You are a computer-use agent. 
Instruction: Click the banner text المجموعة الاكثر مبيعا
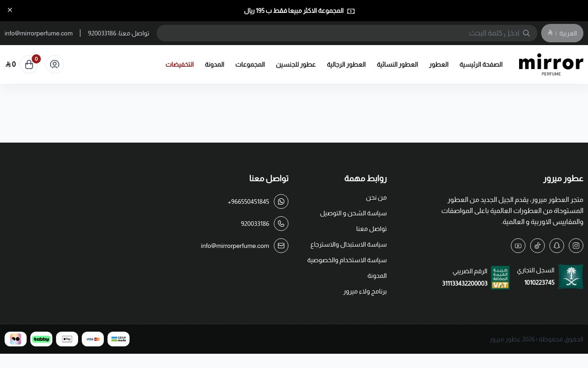coord(294,11)
